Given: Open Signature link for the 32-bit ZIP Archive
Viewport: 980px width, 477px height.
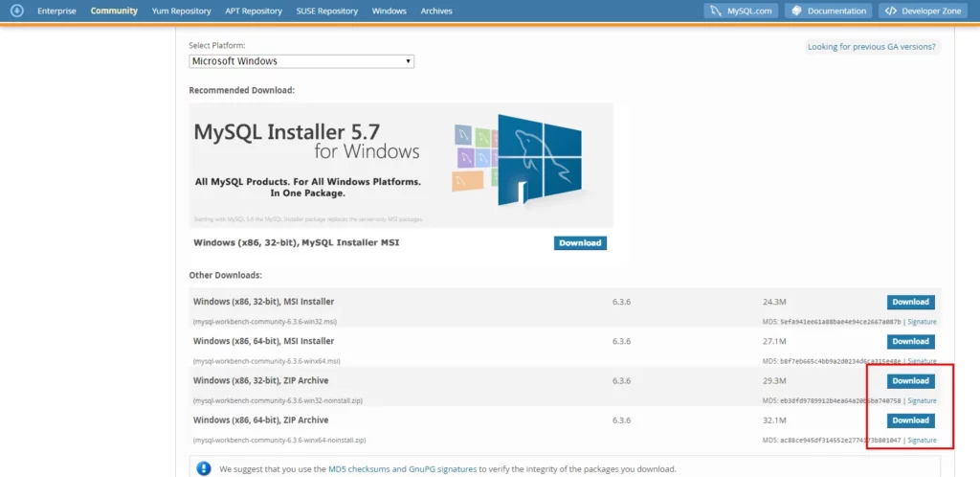Looking at the screenshot, I should tap(922, 400).
